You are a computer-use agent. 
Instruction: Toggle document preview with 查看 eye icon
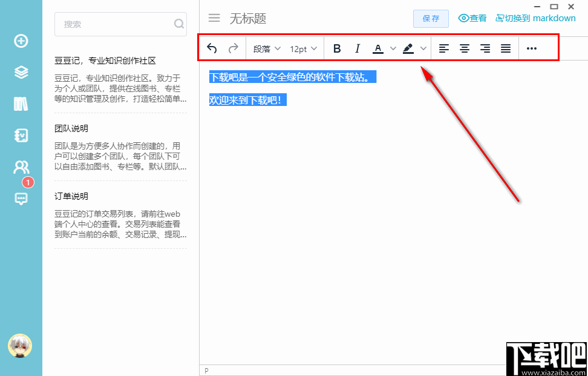tap(472, 18)
